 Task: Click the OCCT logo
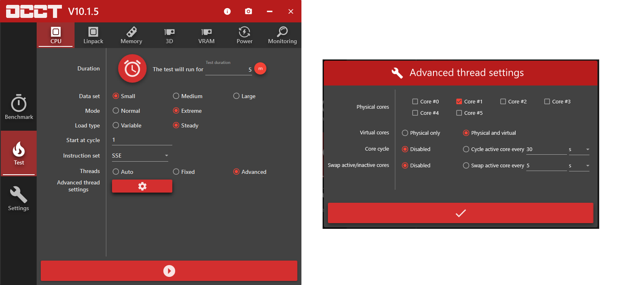point(34,11)
